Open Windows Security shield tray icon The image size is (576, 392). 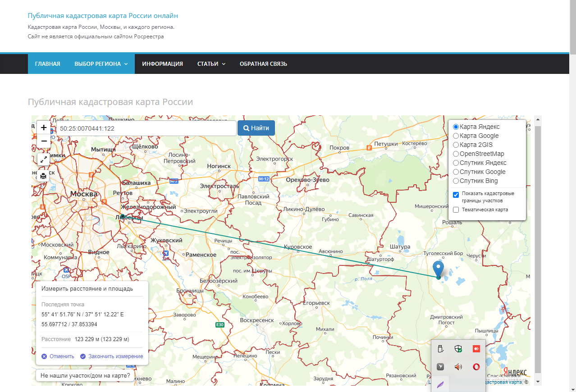[458, 348]
